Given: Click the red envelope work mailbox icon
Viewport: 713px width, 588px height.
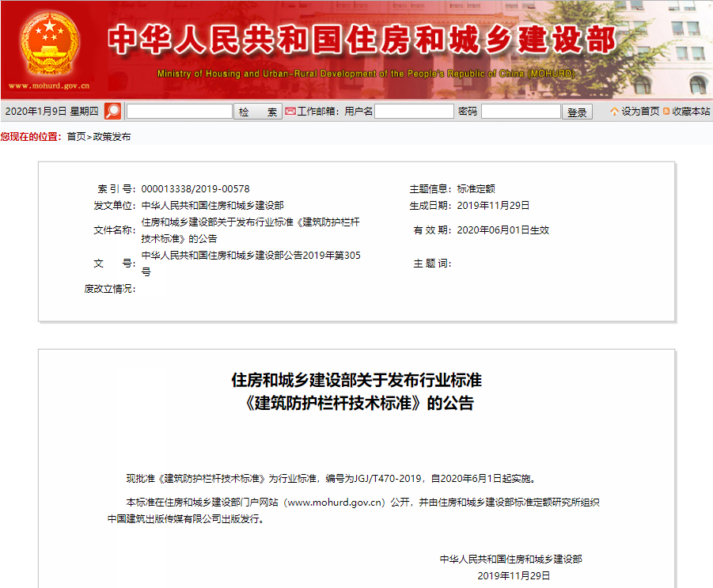Looking at the screenshot, I should point(290,112).
